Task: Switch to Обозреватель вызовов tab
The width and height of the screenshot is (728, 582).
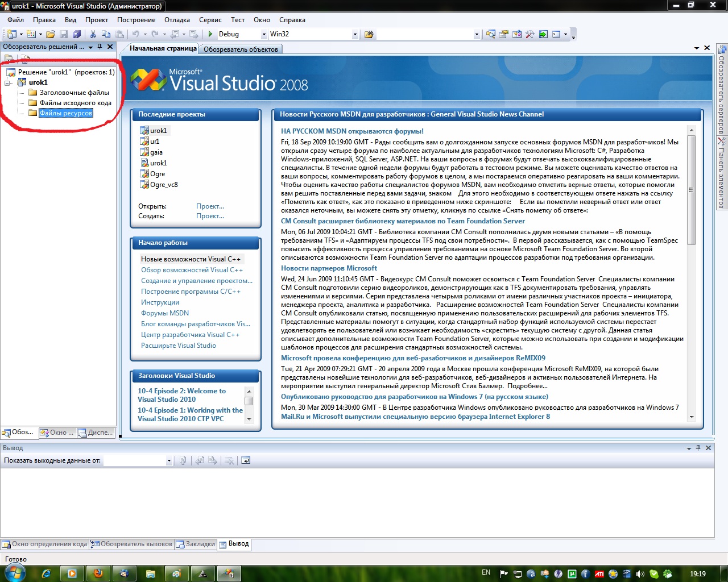Action: pos(132,544)
